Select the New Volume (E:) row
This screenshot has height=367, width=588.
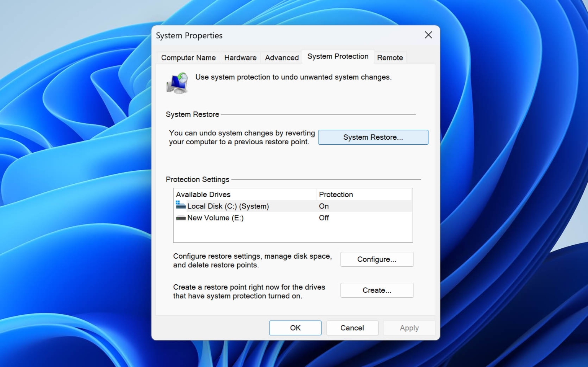[x=293, y=218]
